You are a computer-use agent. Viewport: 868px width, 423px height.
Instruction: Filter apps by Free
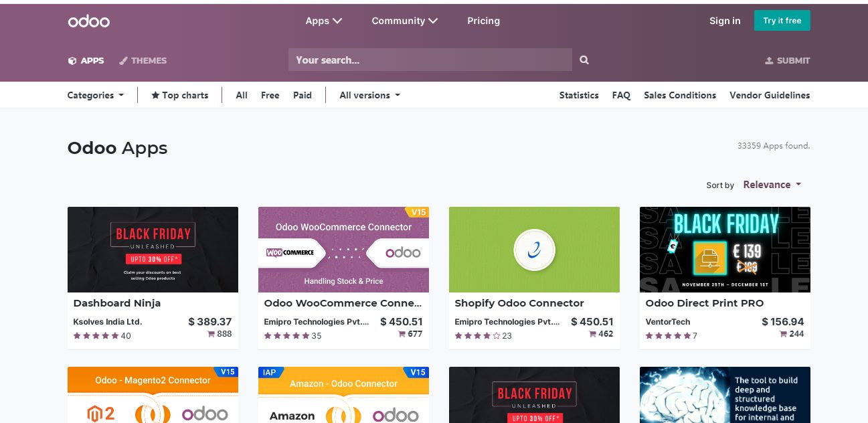point(270,95)
